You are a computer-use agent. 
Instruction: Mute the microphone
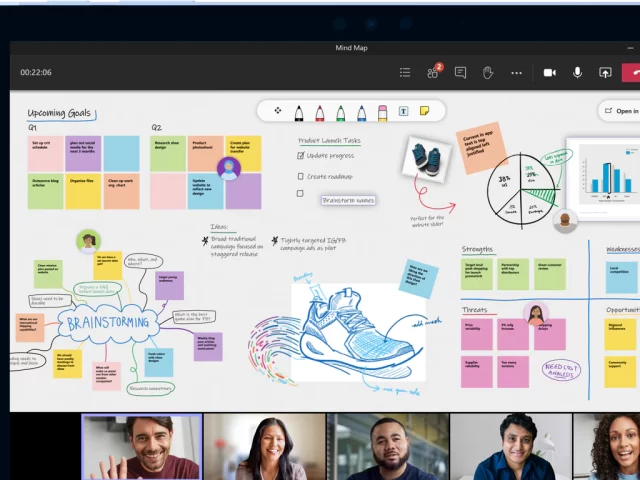577,73
